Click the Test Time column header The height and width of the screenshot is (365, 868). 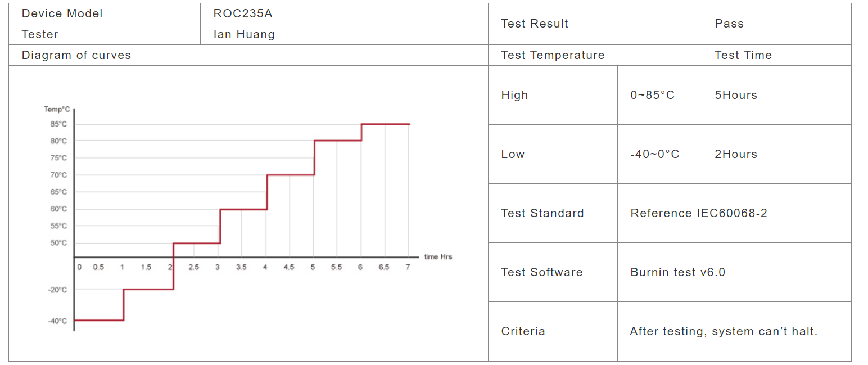tap(743, 55)
